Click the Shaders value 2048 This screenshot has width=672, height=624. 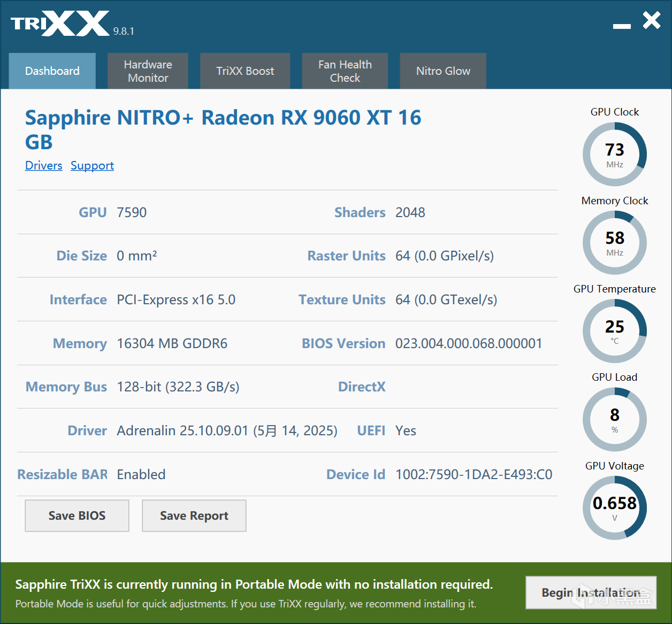coord(410,212)
